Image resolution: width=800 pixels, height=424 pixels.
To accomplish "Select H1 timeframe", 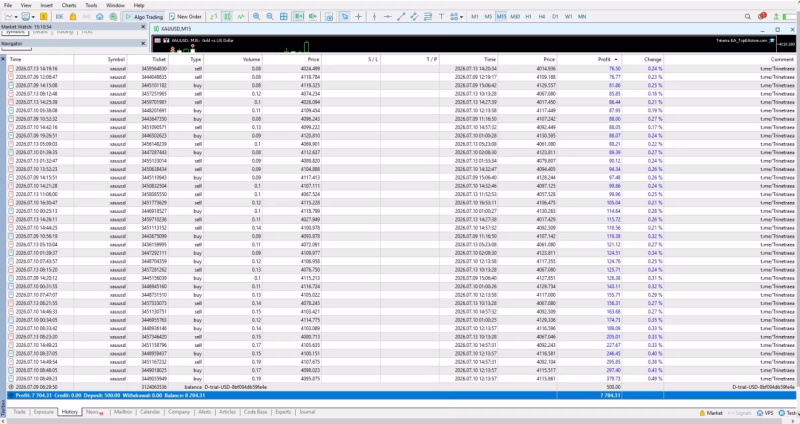I will tap(528, 16).
